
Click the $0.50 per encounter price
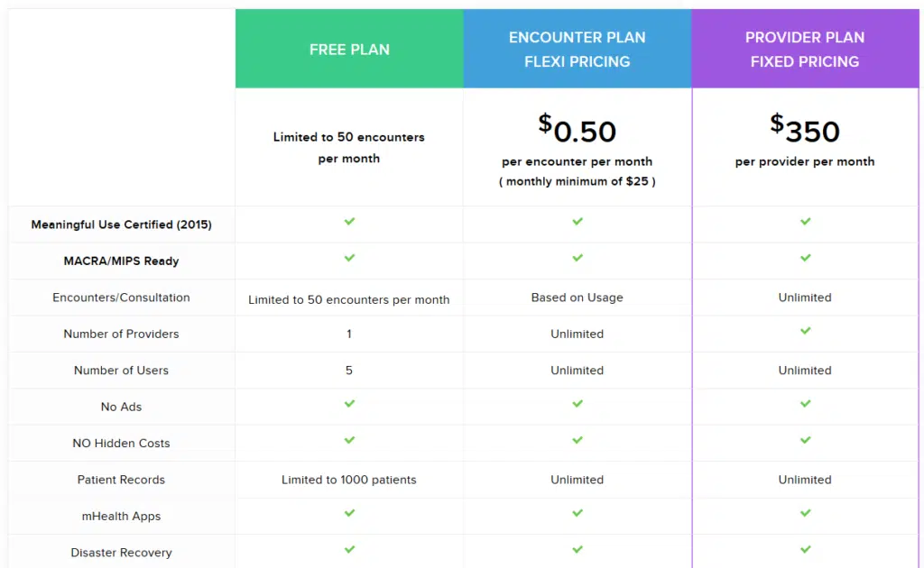pos(577,132)
